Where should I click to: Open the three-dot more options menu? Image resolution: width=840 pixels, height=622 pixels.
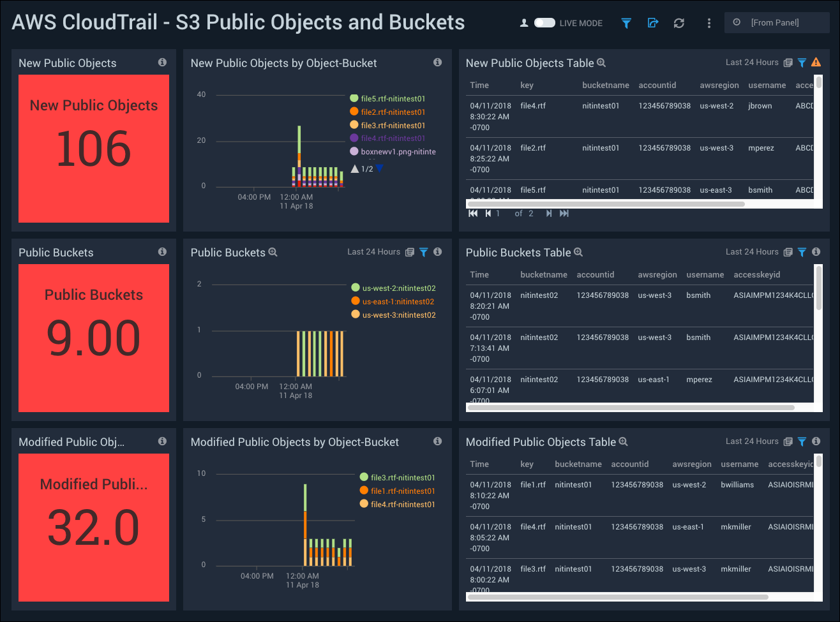point(709,23)
